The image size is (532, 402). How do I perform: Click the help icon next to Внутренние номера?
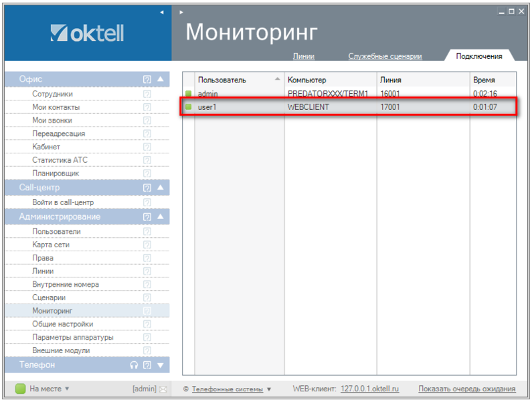coord(147,285)
